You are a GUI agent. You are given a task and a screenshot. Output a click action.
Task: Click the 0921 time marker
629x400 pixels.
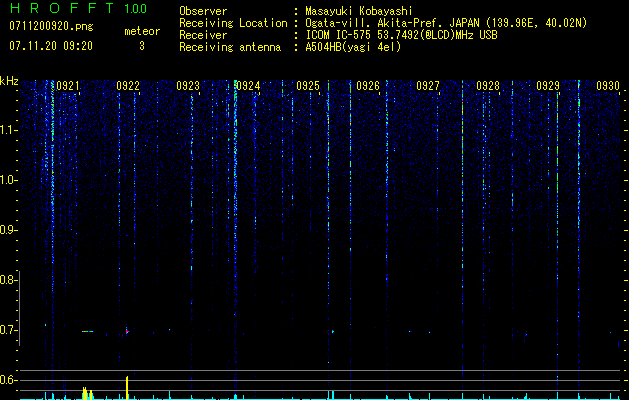[x=67, y=86]
